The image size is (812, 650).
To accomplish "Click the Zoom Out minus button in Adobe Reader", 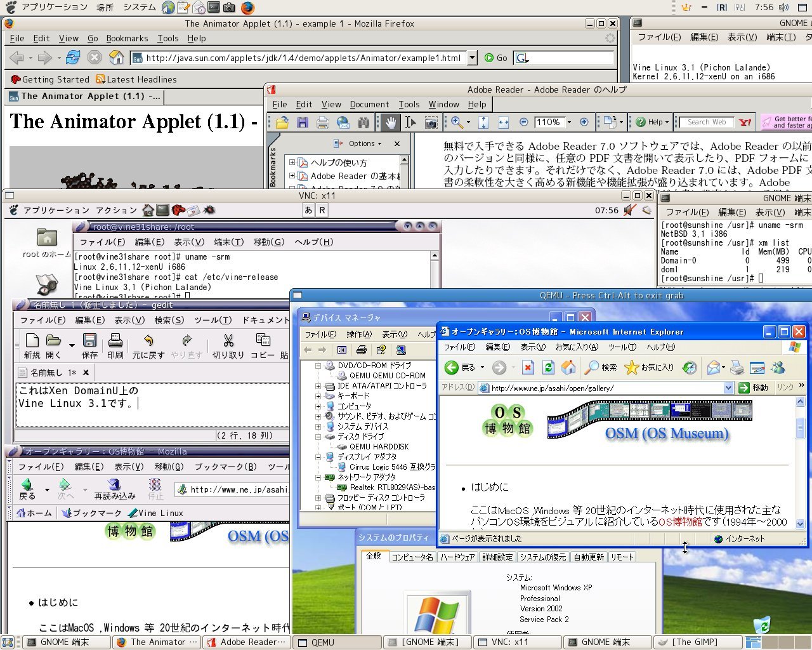I will 523,122.
